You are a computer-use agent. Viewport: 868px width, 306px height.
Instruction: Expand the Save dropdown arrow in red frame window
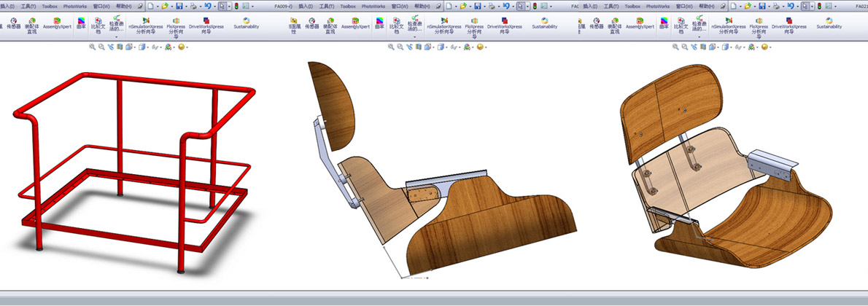(x=187, y=6)
